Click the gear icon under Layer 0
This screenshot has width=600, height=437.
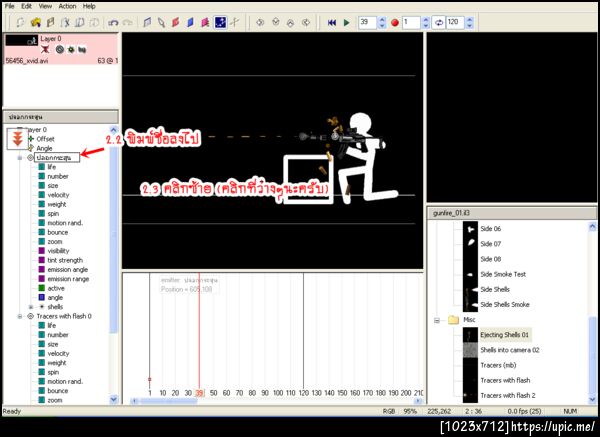click(x=71, y=49)
